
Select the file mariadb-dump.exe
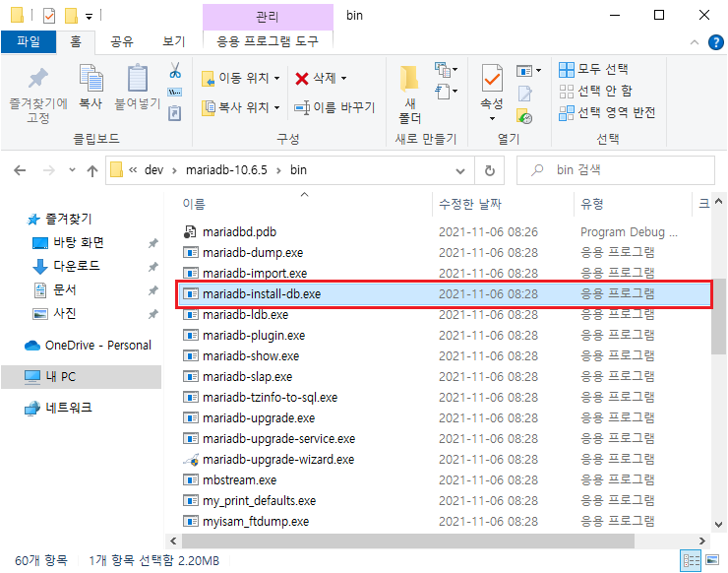tap(253, 253)
